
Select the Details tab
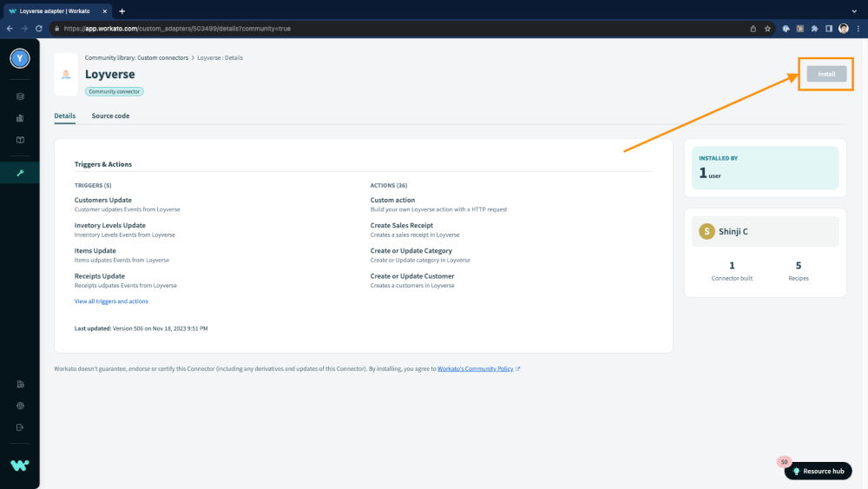pyautogui.click(x=64, y=116)
